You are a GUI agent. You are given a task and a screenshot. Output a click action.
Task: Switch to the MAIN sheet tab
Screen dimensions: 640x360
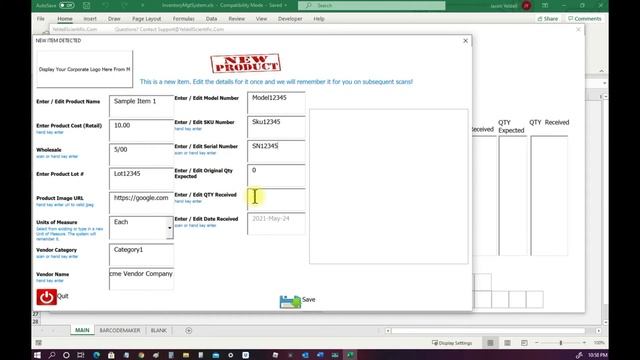click(82, 330)
